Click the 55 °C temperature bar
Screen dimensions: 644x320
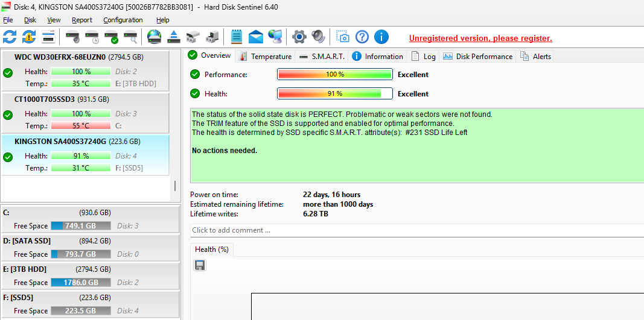80,125
